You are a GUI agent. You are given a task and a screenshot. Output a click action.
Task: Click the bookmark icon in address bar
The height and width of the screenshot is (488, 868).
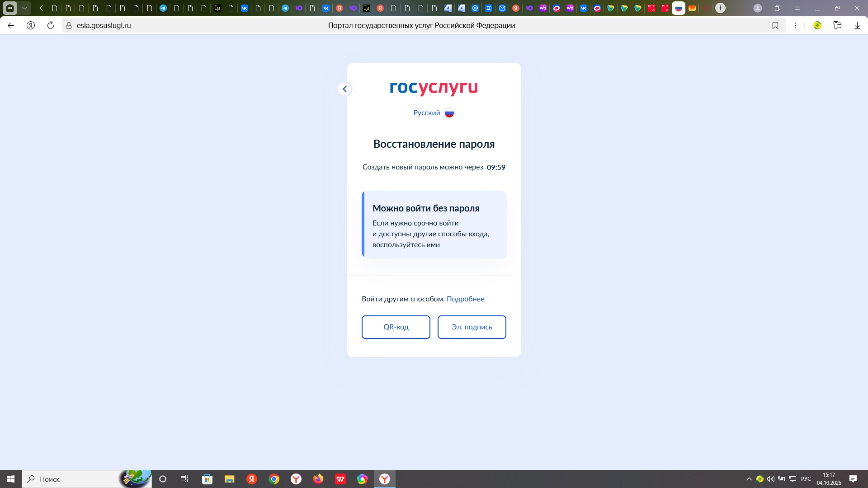point(775,26)
